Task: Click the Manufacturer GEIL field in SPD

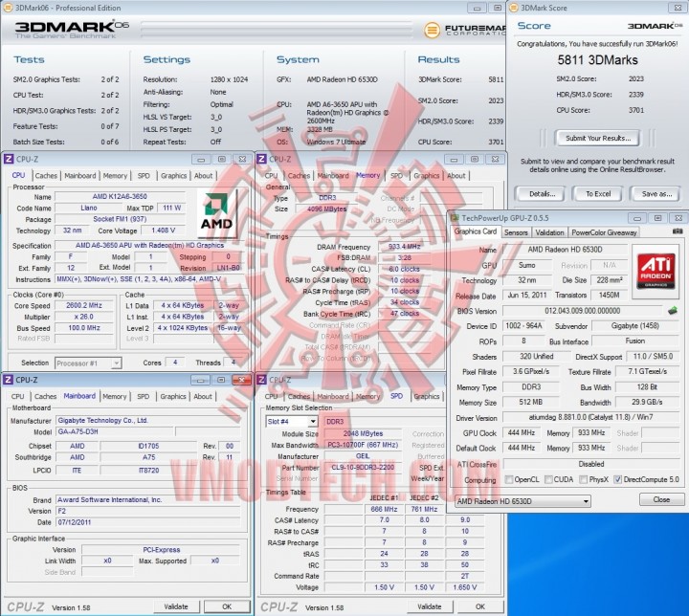Action: (363, 456)
